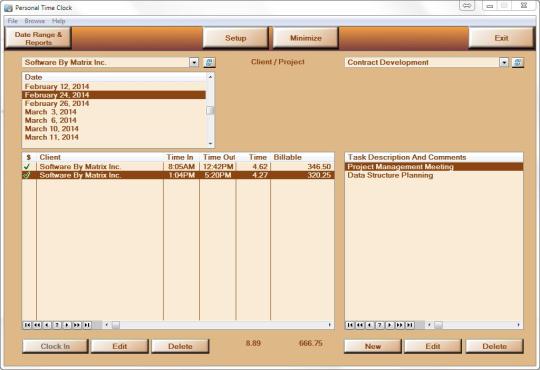This screenshot has width=540, height=370.
Task: Click the time entries horizontal scrollbar thumb
Action: point(116,325)
